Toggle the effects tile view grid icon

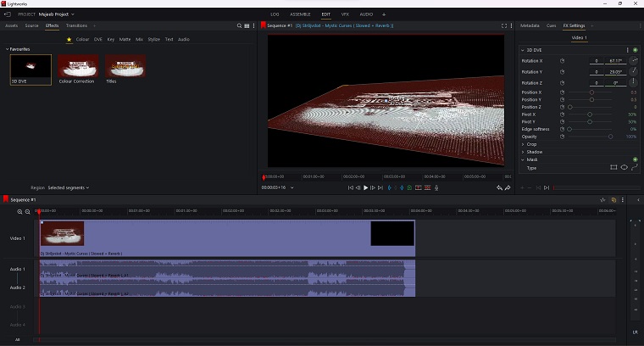(247, 26)
